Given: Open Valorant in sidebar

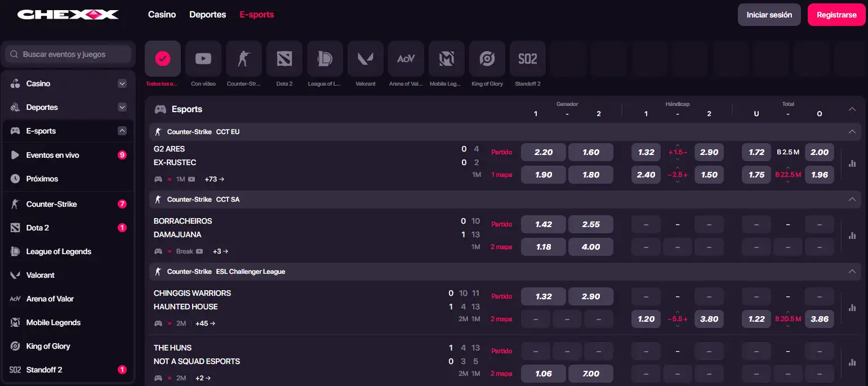Looking at the screenshot, I should coord(68,275).
